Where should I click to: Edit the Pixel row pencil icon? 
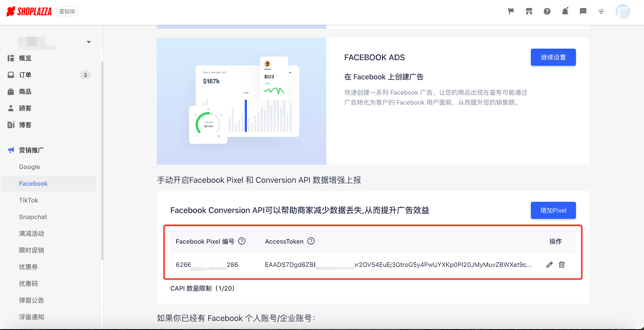pyautogui.click(x=549, y=264)
